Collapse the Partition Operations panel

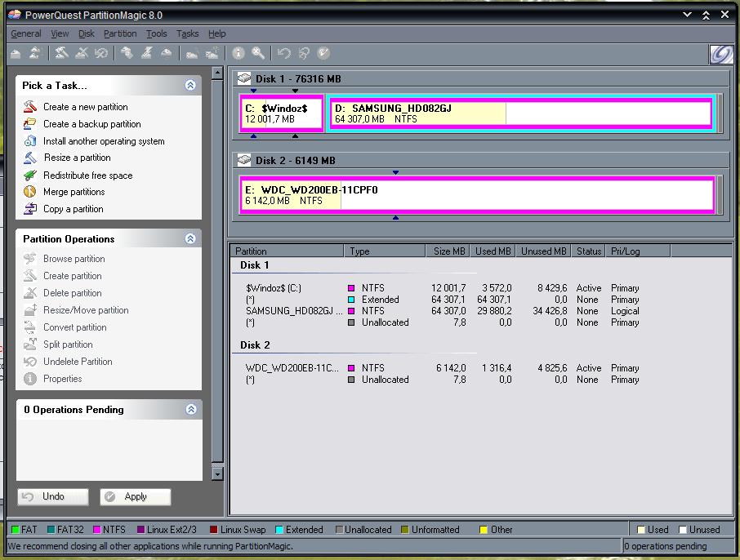190,238
